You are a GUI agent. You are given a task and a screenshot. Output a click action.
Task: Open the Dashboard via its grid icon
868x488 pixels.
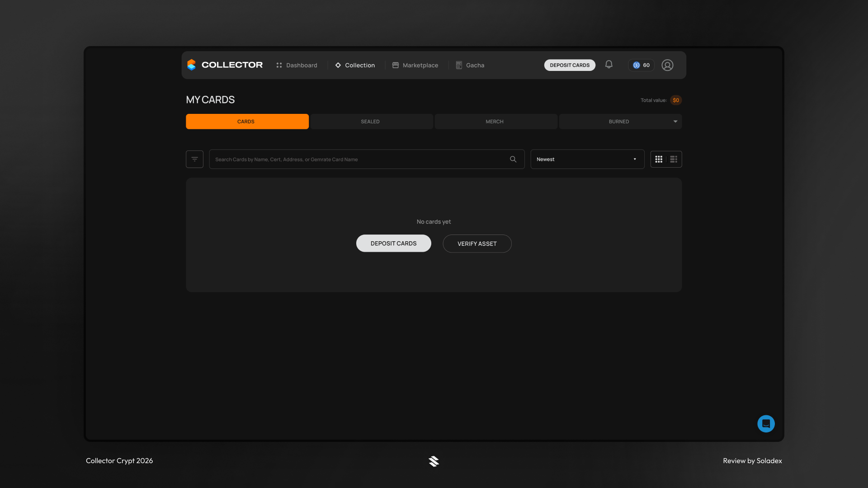click(x=279, y=65)
